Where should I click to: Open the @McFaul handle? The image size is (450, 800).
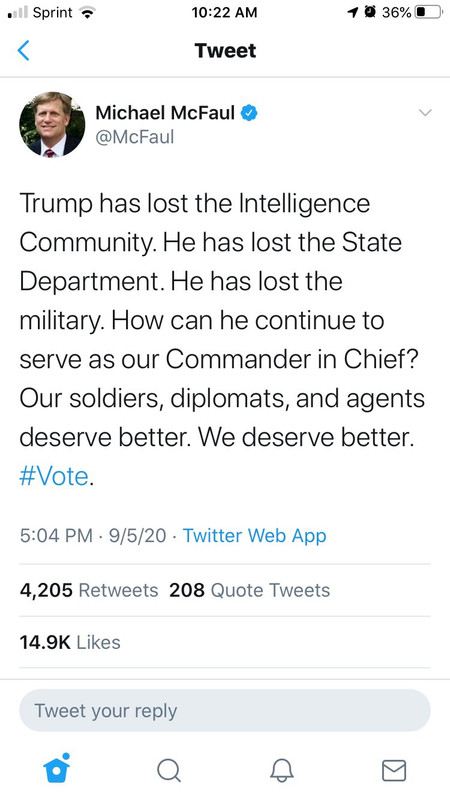pos(135,137)
